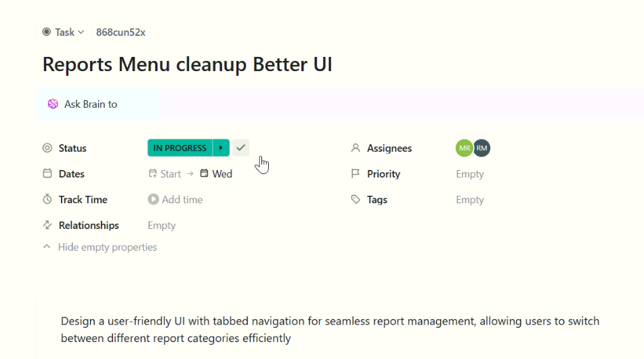Click the RM assignee avatar
644x359 pixels.
tap(481, 148)
